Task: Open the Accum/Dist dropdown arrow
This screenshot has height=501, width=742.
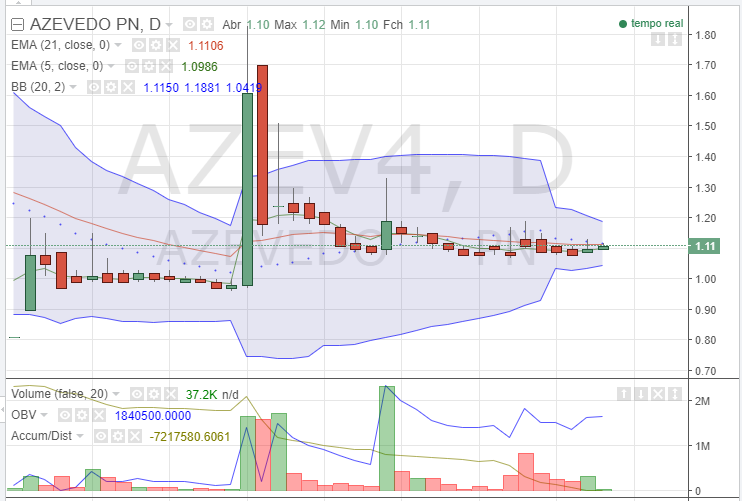Action: pyautogui.click(x=80, y=436)
